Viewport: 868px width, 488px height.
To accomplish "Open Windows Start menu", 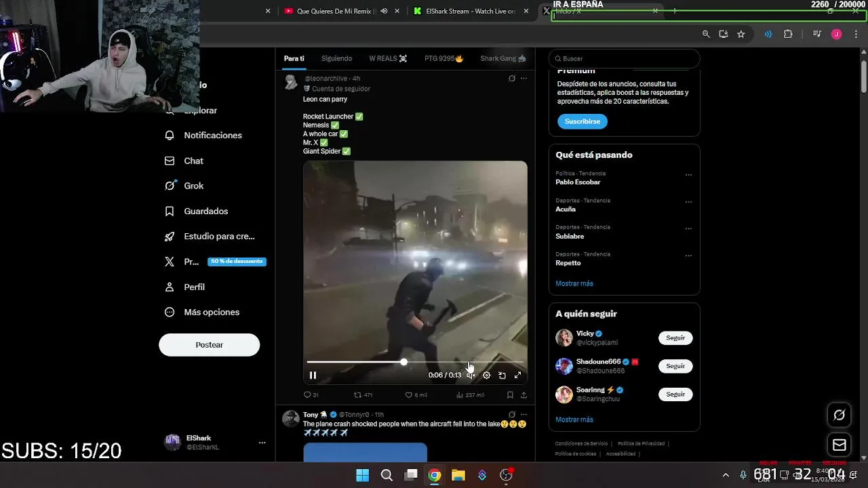I will point(363,475).
